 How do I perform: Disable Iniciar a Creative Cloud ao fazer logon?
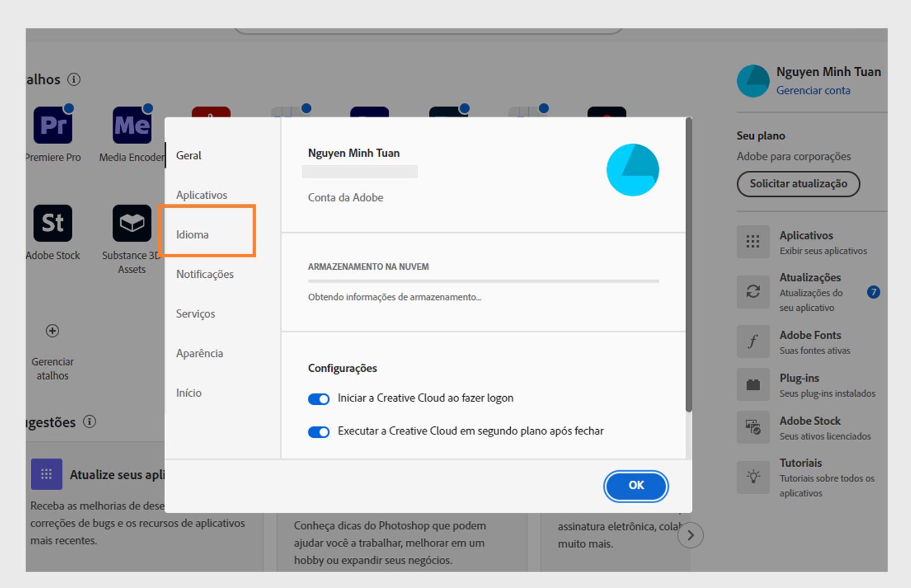coord(318,398)
